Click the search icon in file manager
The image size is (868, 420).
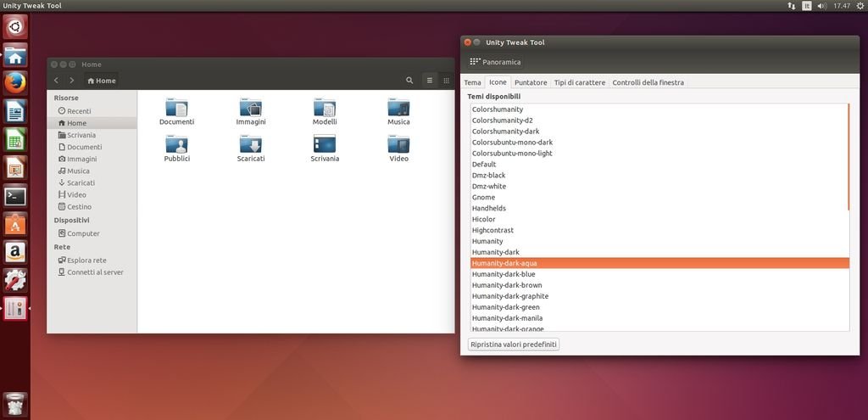[409, 81]
